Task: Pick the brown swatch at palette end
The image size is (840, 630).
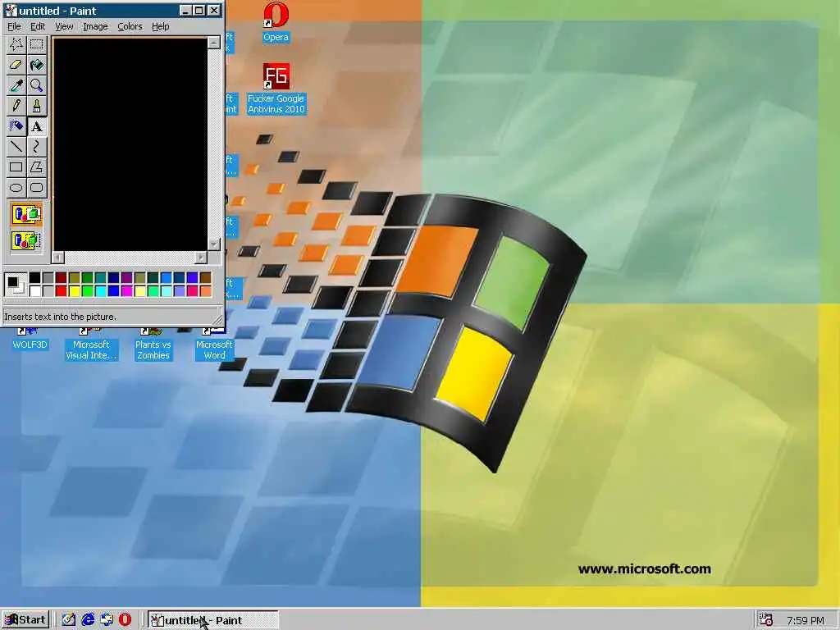Action: 206,277
